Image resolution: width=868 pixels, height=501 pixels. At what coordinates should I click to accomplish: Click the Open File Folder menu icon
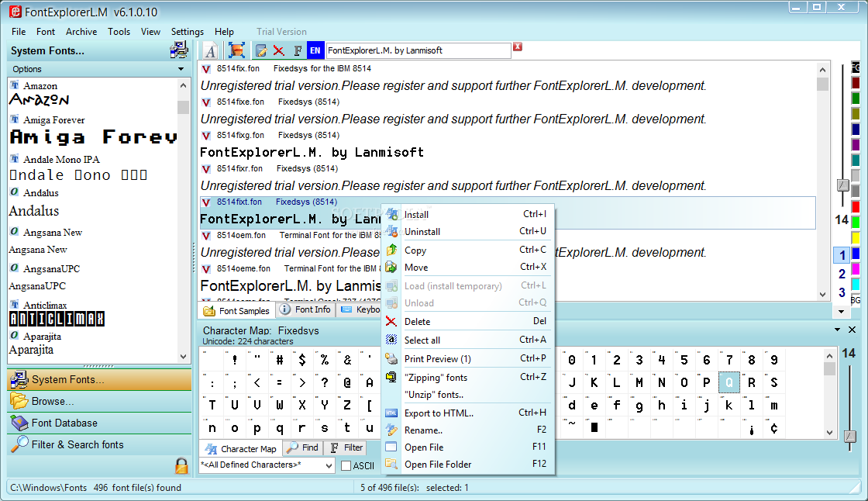(x=391, y=463)
